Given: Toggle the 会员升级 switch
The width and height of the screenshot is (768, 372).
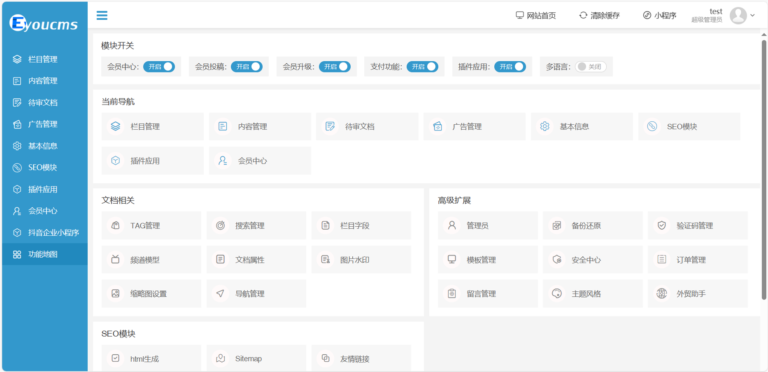Looking at the screenshot, I should pyautogui.click(x=335, y=67).
